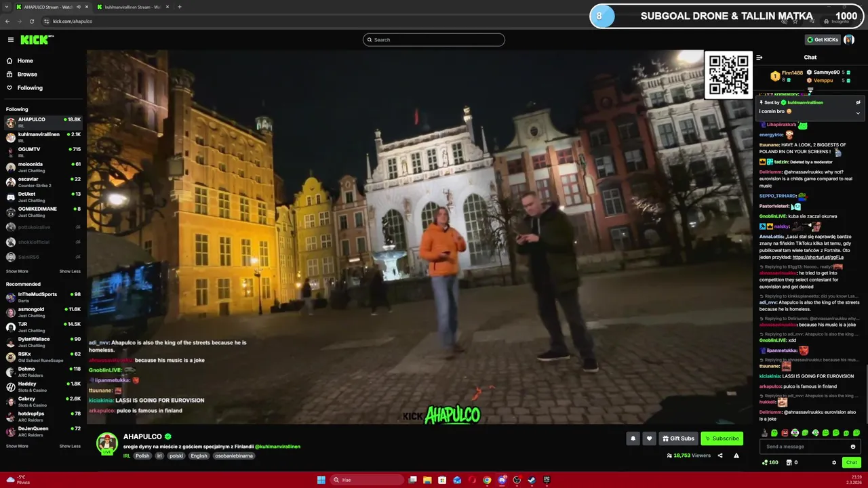Viewport: 868px width, 488px height.
Task: Pick the first green quick emote
Action: pyautogui.click(x=774, y=432)
